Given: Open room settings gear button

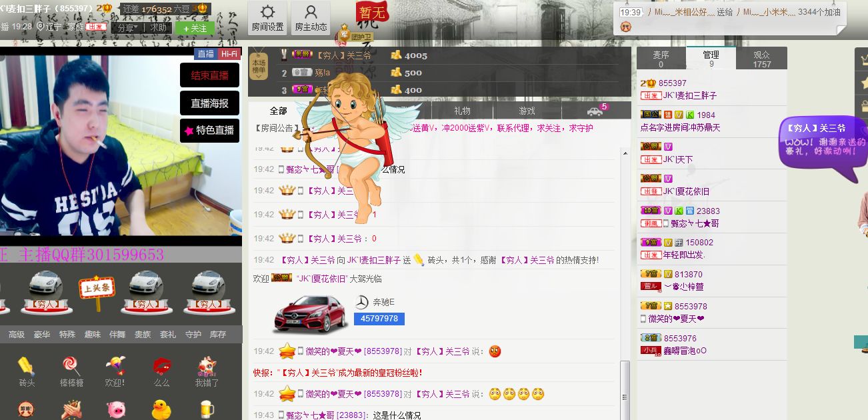Looking at the screenshot, I should [267, 18].
